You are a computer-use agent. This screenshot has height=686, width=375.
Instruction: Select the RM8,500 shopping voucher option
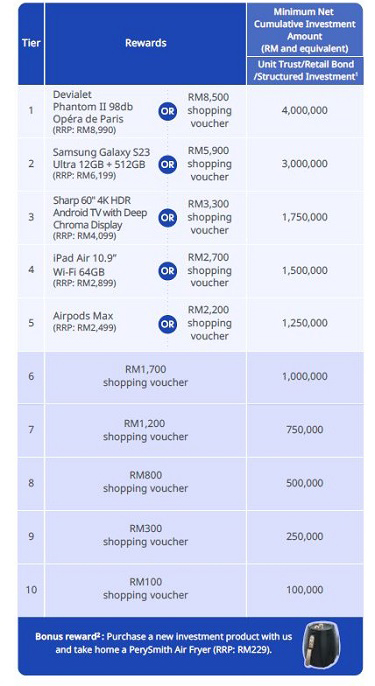[x=209, y=110]
